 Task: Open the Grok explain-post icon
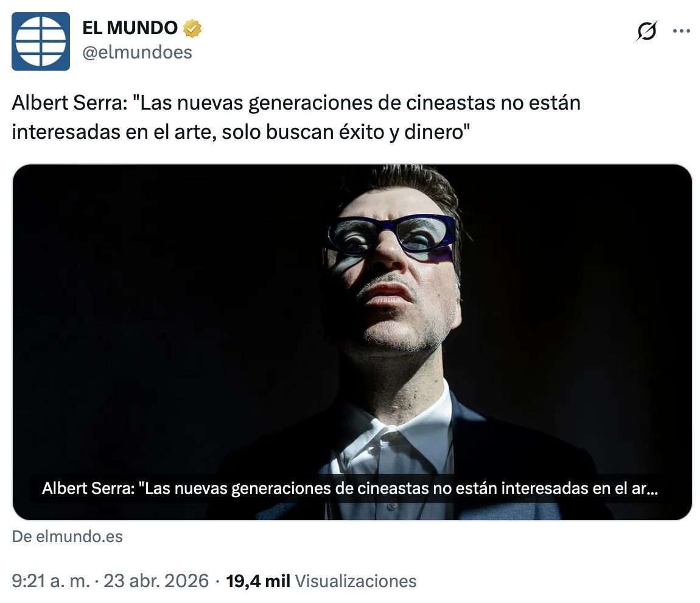point(647,31)
